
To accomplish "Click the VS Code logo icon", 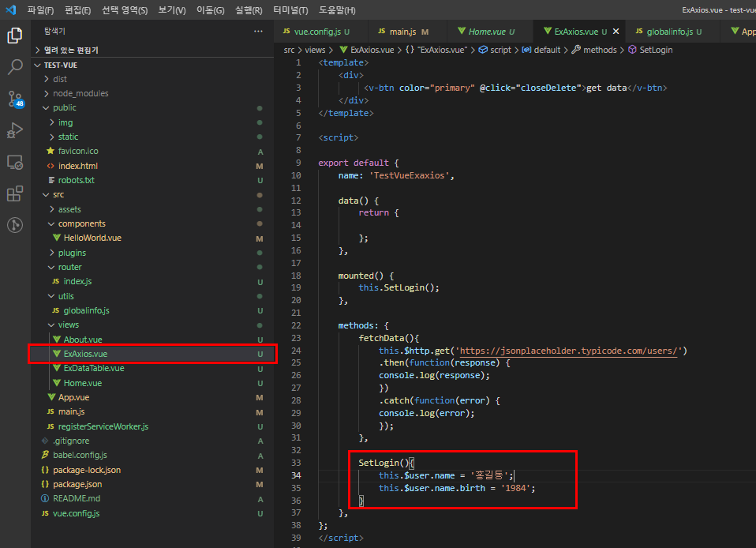I will pyautogui.click(x=10, y=9).
